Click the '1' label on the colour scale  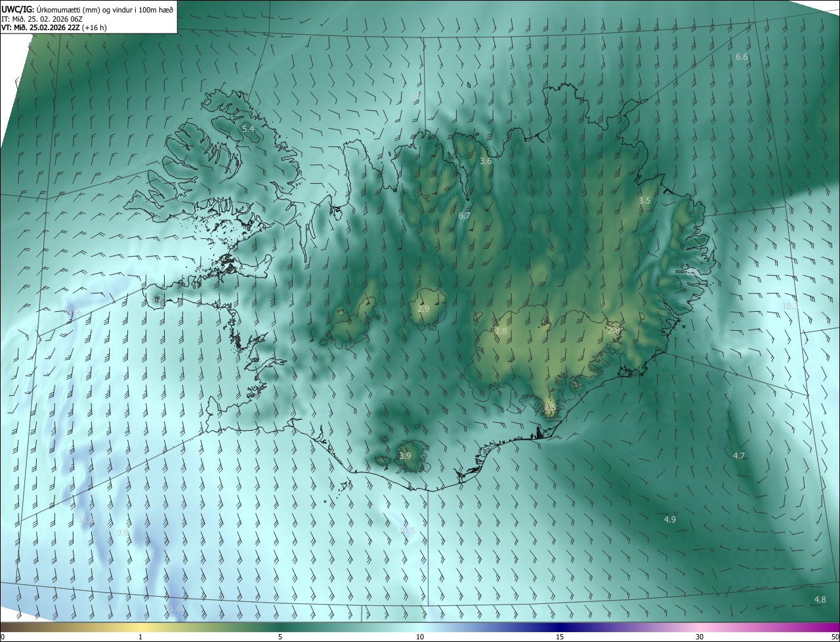point(140,637)
